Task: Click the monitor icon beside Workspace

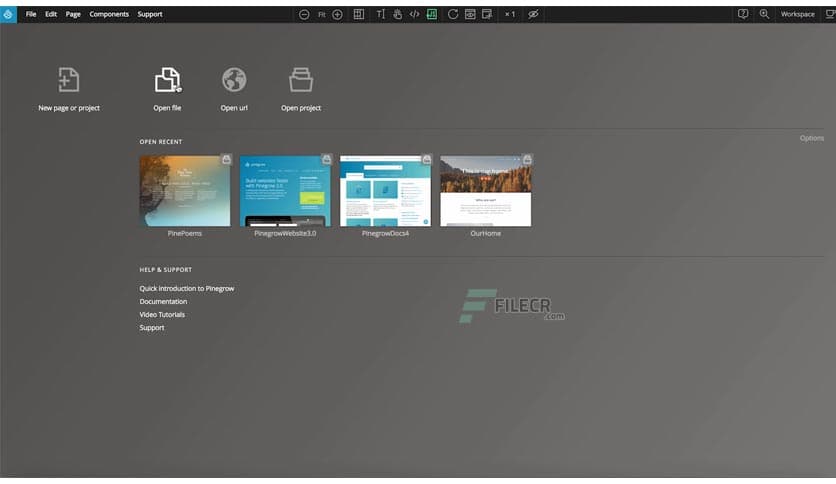Action: pos(831,14)
